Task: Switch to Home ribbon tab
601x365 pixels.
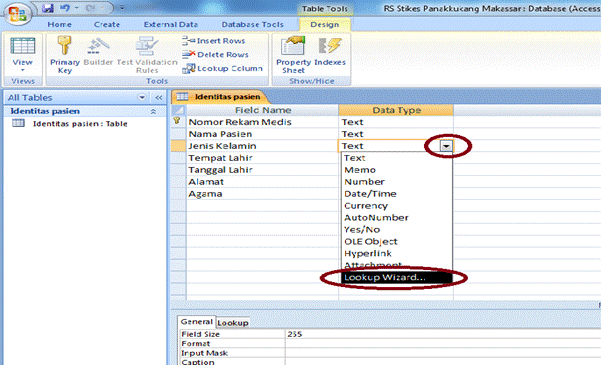Action: click(x=59, y=25)
